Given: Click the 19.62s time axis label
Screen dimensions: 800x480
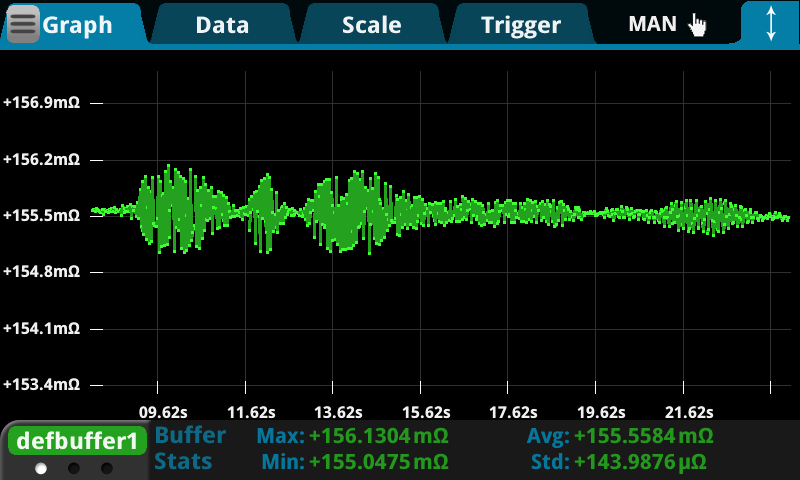Looking at the screenshot, I should coord(601,412).
